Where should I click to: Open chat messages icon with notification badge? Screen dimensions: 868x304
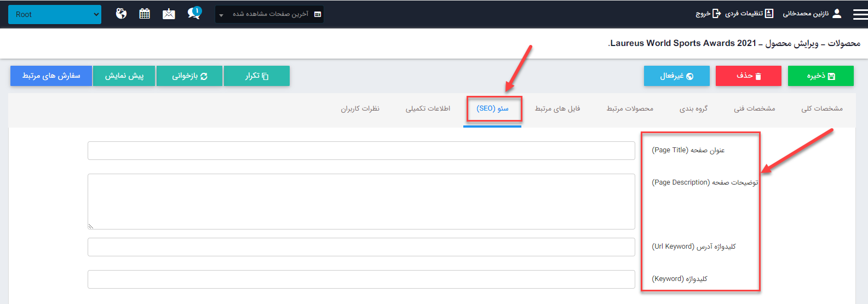(x=194, y=13)
